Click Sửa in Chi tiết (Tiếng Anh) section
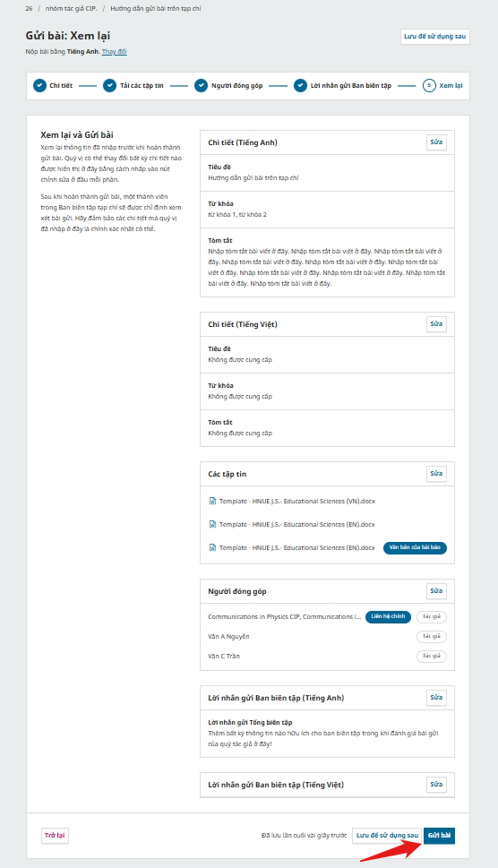This screenshot has width=498, height=868. (x=436, y=142)
